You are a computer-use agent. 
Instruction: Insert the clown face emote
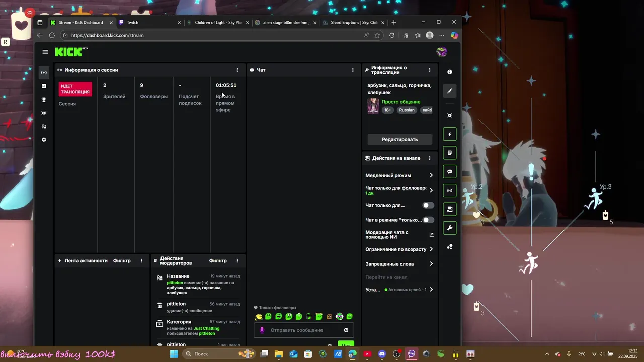point(339,316)
